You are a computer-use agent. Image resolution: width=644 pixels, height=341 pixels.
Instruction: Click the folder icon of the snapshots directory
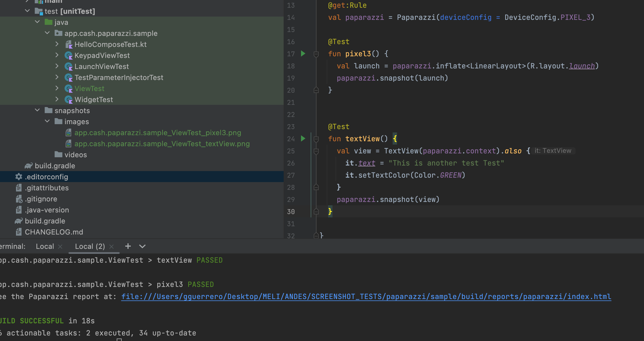tap(48, 110)
